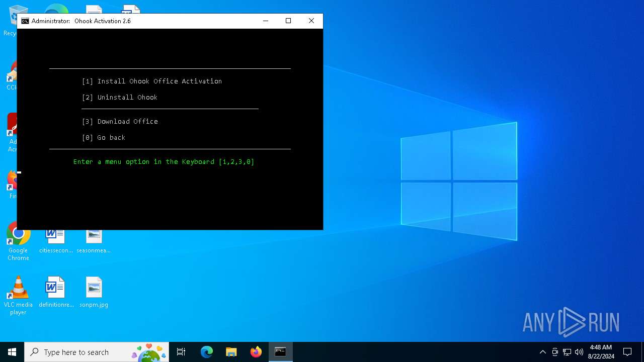Select the sonpm.jpg image file
The width and height of the screenshot is (644, 362).
[94, 292]
